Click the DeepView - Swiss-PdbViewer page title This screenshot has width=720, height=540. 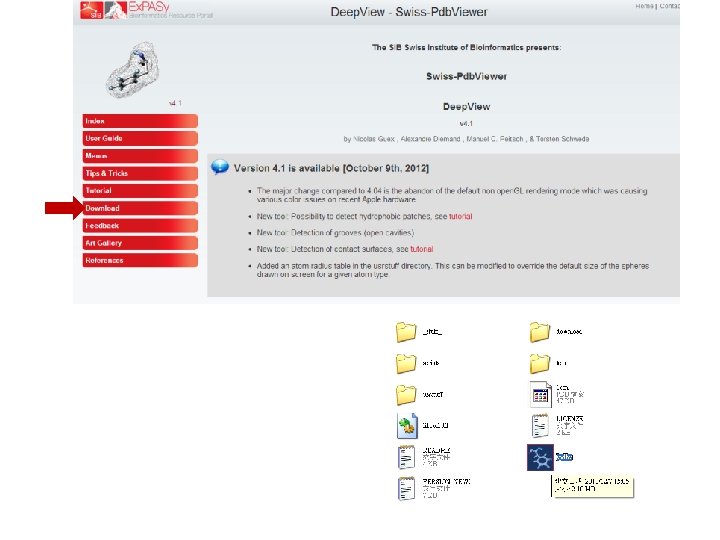coord(409,12)
